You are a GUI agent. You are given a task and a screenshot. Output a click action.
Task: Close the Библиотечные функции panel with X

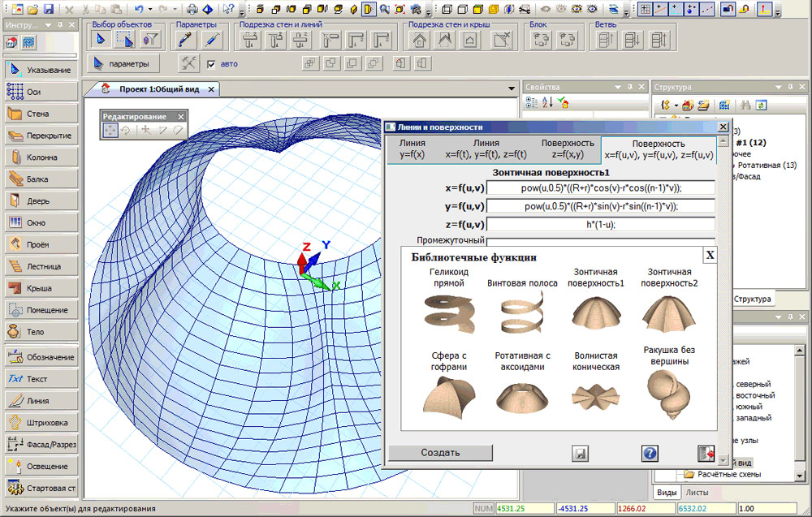709,255
